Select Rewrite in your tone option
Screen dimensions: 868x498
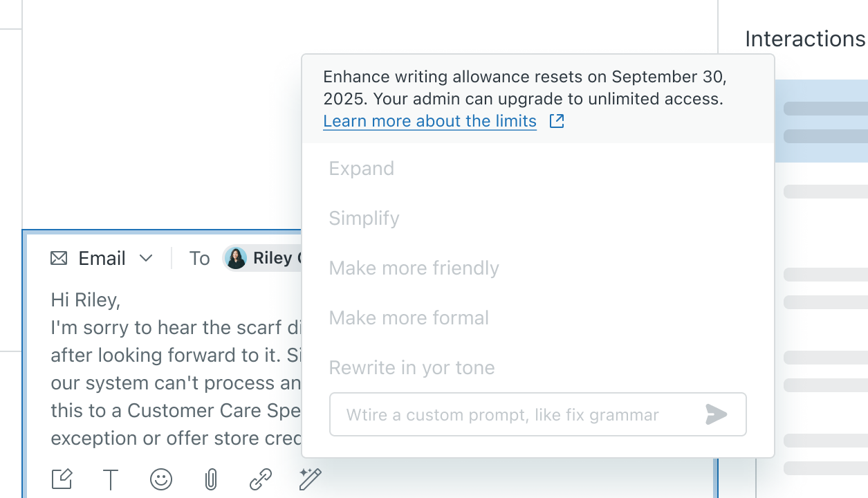(412, 368)
